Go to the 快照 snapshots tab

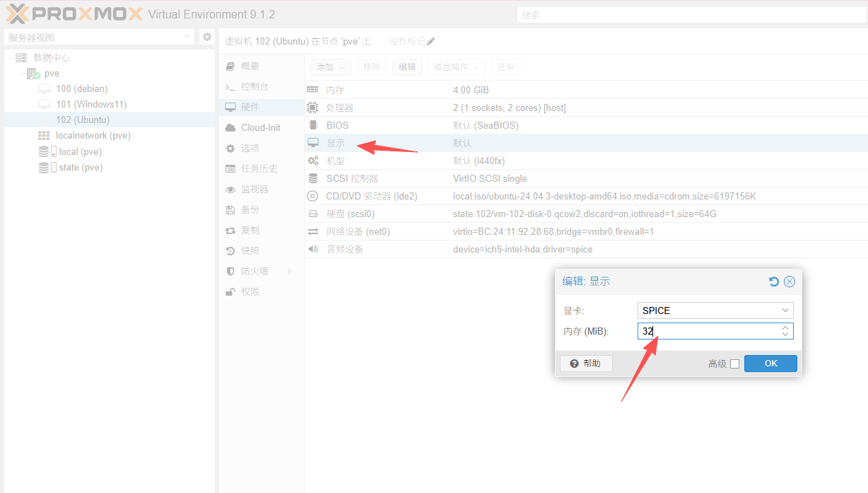tap(250, 250)
